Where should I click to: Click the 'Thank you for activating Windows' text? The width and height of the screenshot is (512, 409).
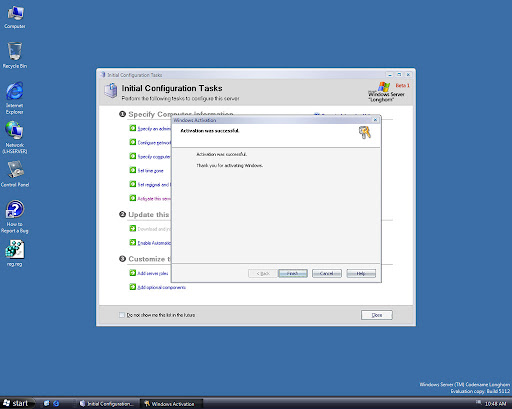point(229,165)
